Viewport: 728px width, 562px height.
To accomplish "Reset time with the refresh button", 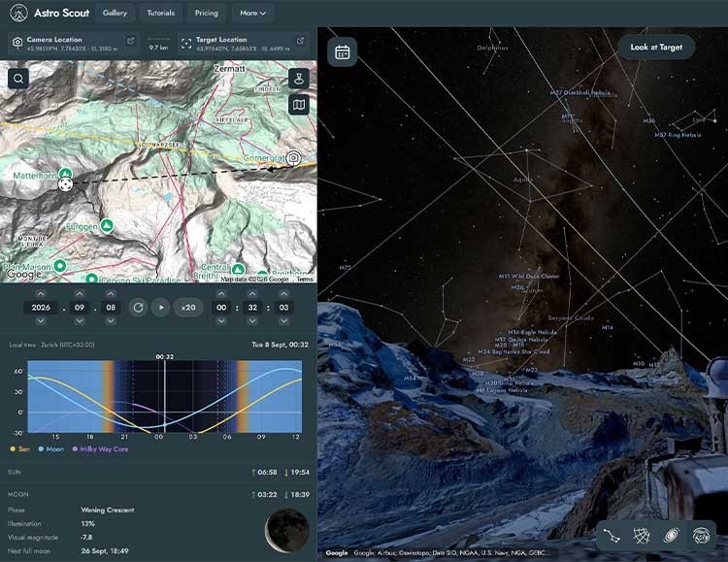I will click(x=138, y=308).
